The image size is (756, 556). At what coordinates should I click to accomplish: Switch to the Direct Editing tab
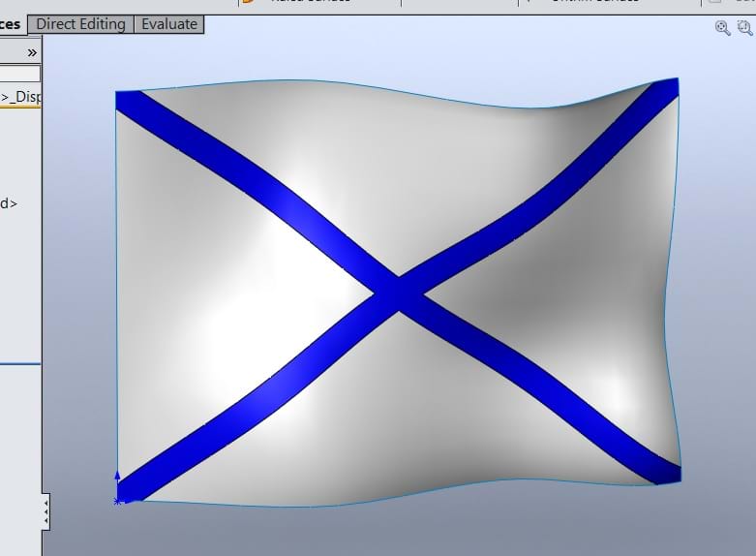(80, 24)
